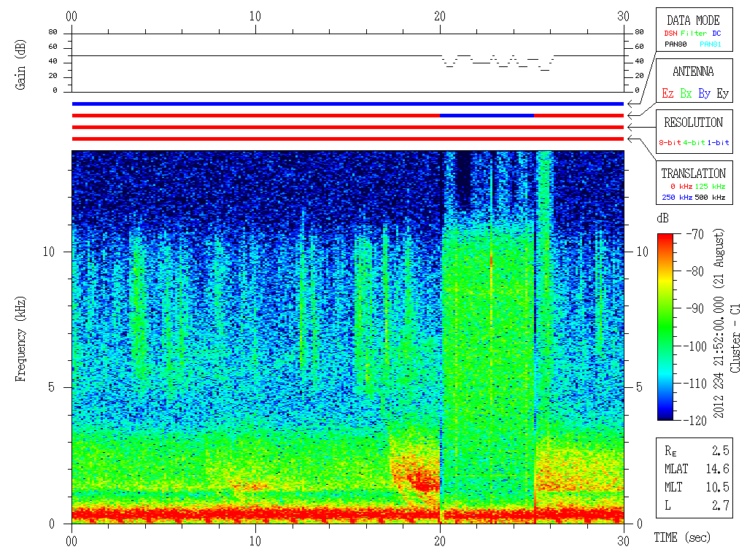
Task: Click the TRANSLATION legend title
Action: (693, 174)
